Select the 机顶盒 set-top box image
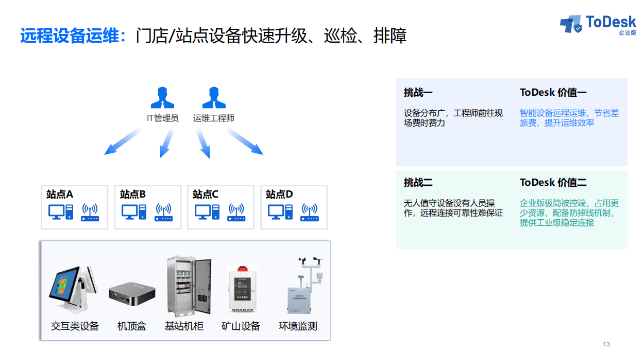 click(132, 294)
